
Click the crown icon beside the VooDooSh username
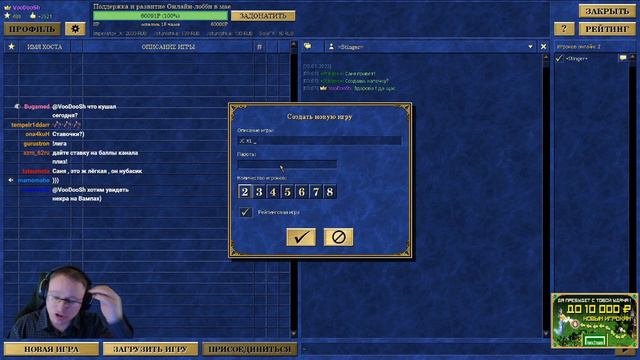pos(7,7)
